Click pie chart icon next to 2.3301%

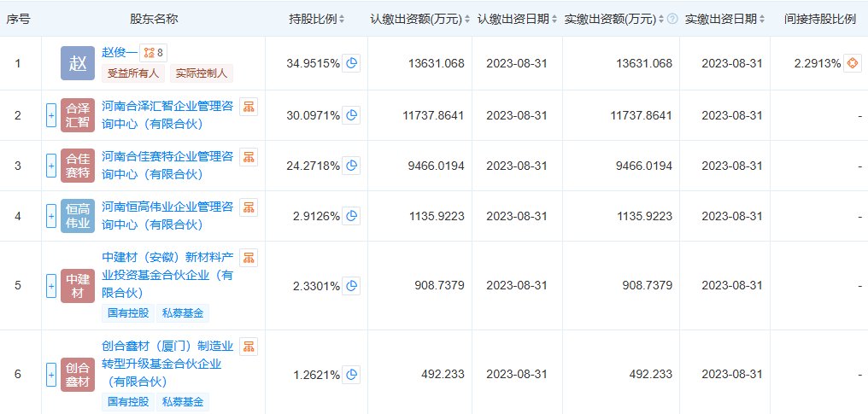351,286
